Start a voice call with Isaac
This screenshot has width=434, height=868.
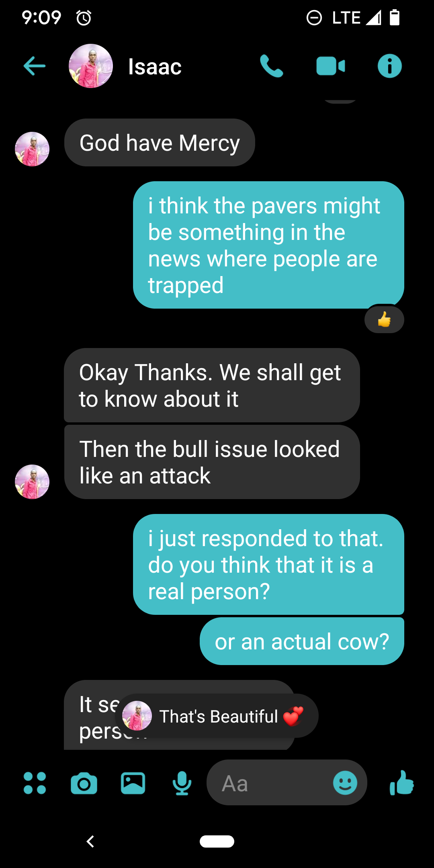pos(272,66)
